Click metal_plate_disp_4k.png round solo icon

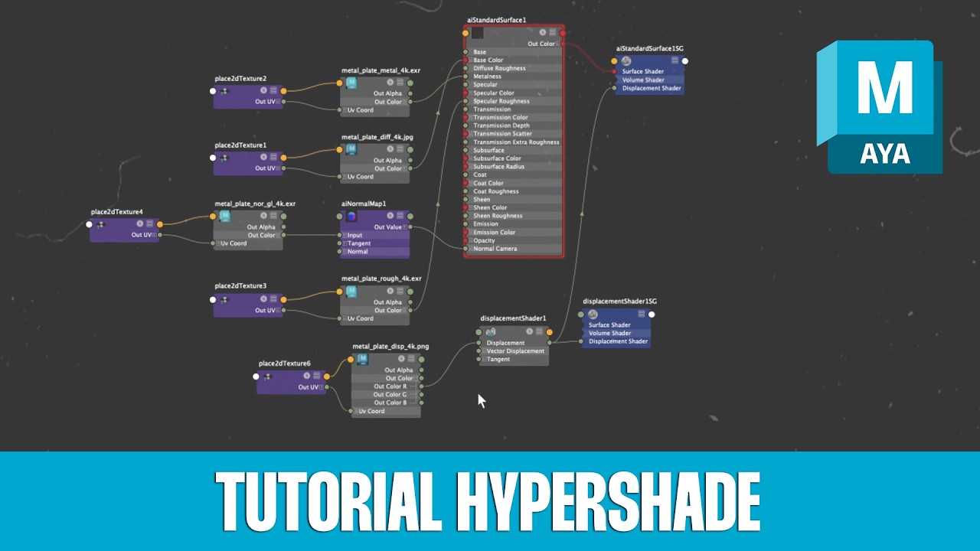coord(401,359)
